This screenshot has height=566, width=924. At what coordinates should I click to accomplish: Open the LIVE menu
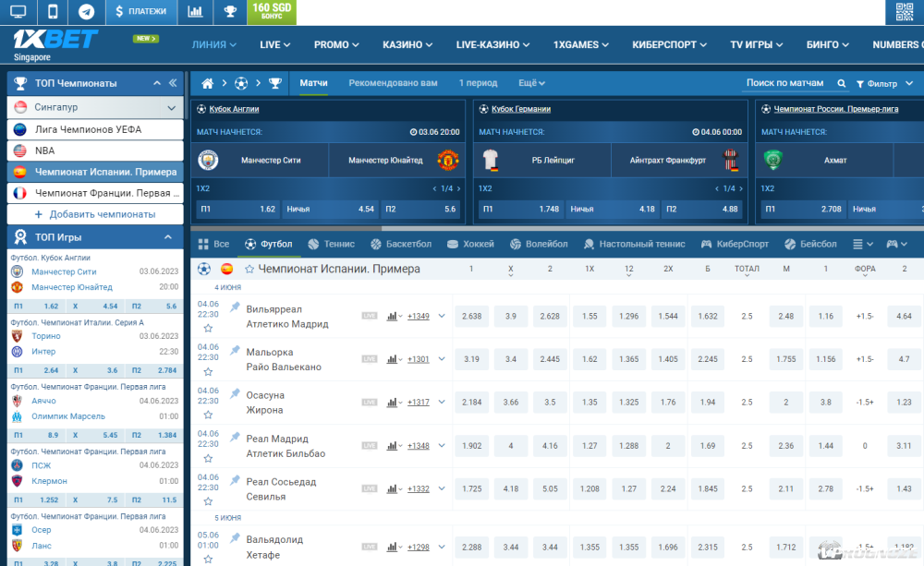pos(274,44)
